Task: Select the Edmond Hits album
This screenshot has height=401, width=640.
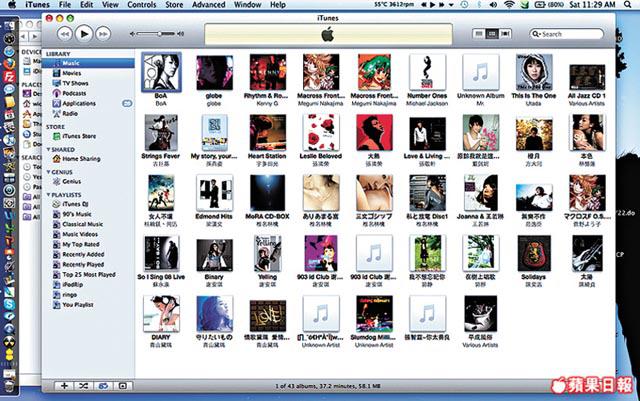Action: click(x=214, y=193)
